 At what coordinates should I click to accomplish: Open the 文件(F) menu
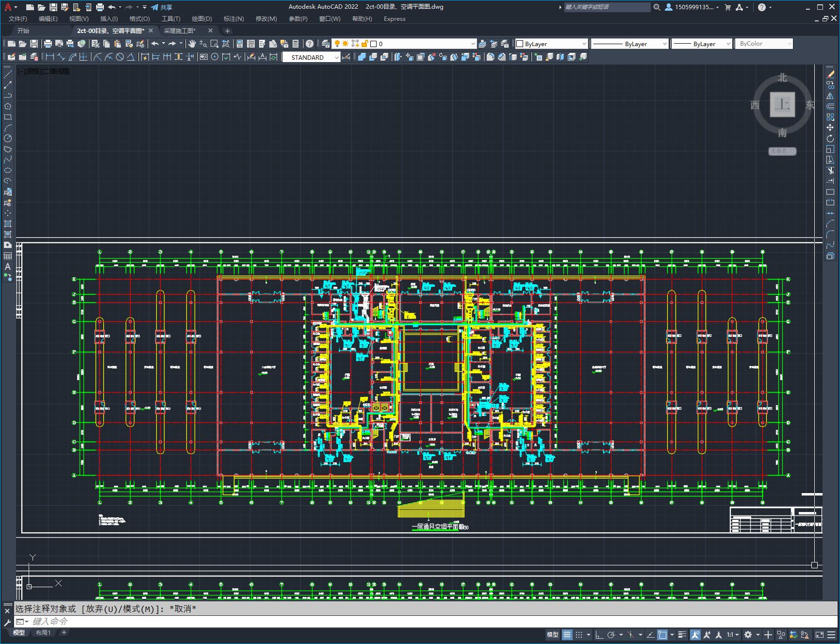pyautogui.click(x=18, y=19)
